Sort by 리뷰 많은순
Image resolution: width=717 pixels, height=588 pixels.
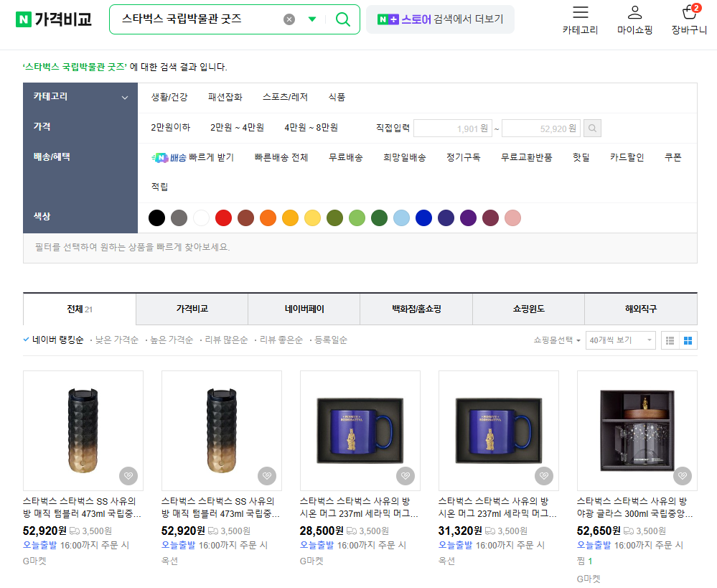coord(226,340)
